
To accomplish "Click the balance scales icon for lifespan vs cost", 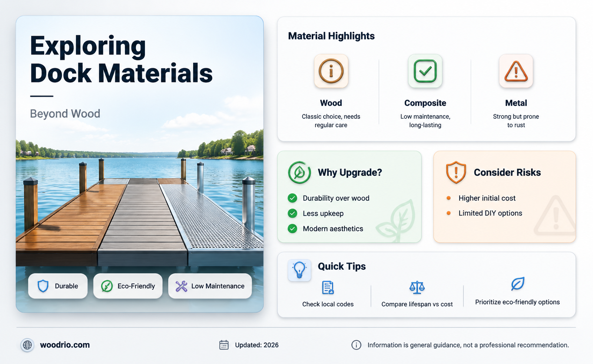I will pyautogui.click(x=417, y=287).
